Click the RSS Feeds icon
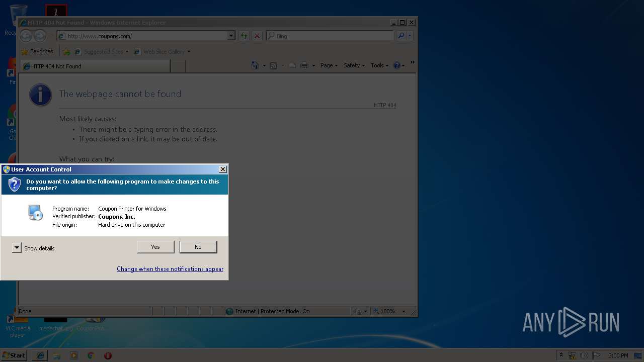The height and width of the screenshot is (362, 644). coord(273,65)
